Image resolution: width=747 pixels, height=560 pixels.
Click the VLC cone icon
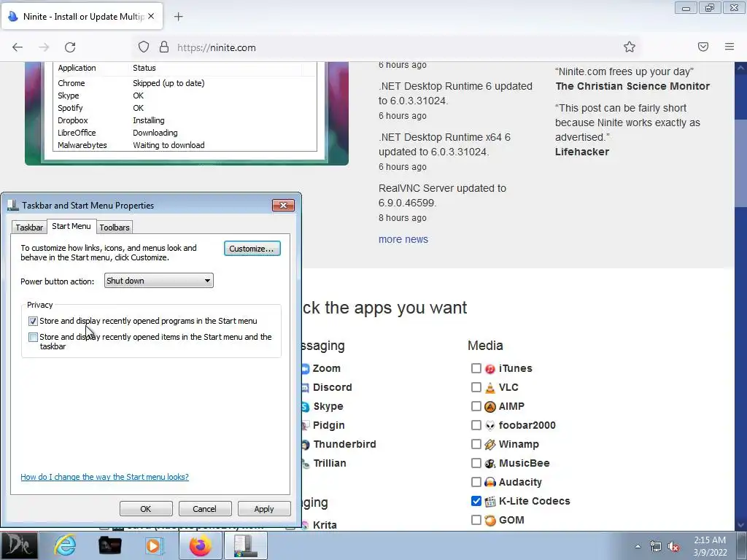click(x=489, y=388)
